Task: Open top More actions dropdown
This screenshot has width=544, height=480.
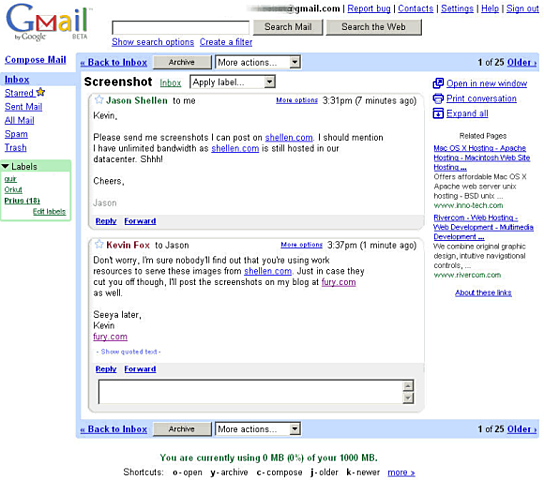Action: (258, 62)
